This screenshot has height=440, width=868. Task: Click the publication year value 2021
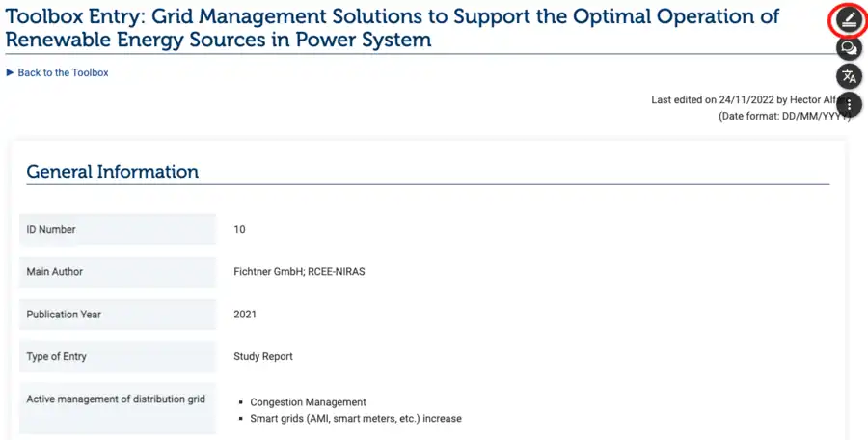(x=245, y=315)
